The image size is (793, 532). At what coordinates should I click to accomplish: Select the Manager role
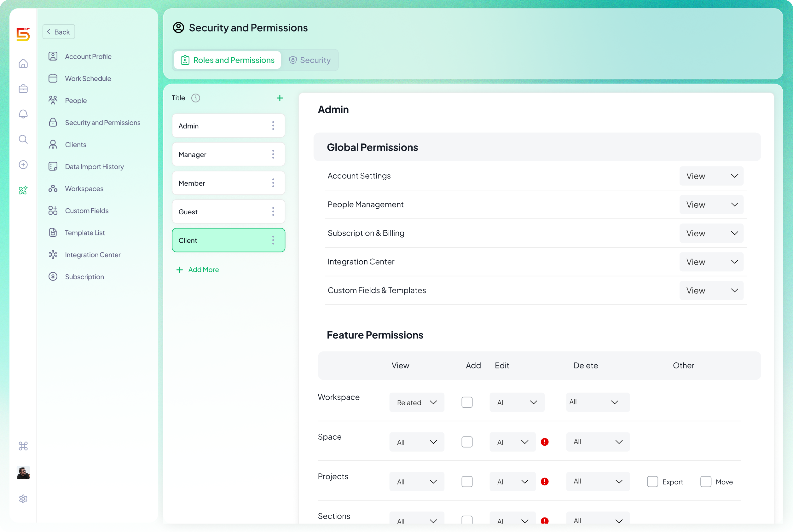(229, 154)
